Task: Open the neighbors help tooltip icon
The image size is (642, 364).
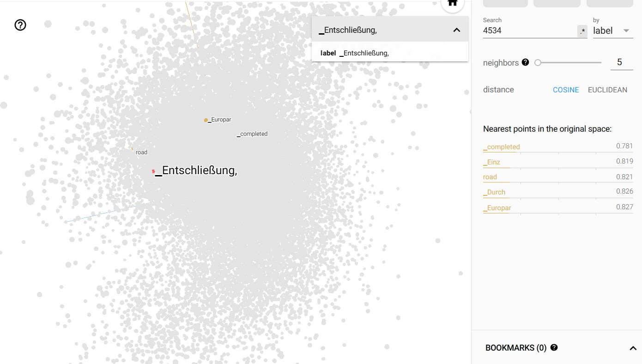Action: point(525,62)
